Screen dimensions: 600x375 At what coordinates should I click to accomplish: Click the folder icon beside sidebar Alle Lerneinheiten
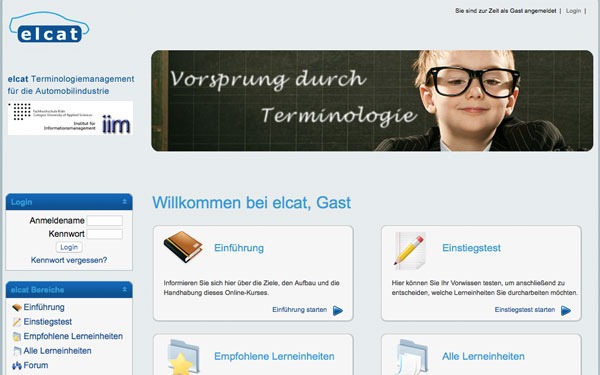tap(16, 351)
